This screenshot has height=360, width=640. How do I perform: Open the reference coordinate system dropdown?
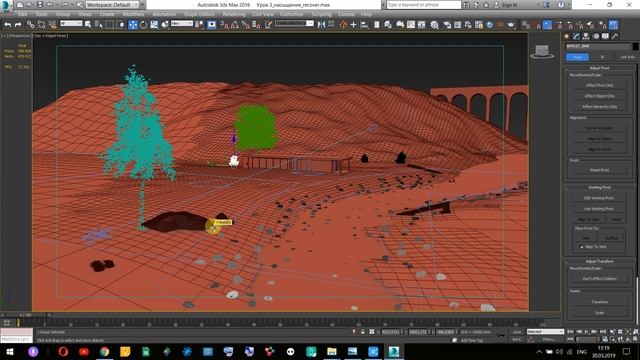tap(182, 24)
